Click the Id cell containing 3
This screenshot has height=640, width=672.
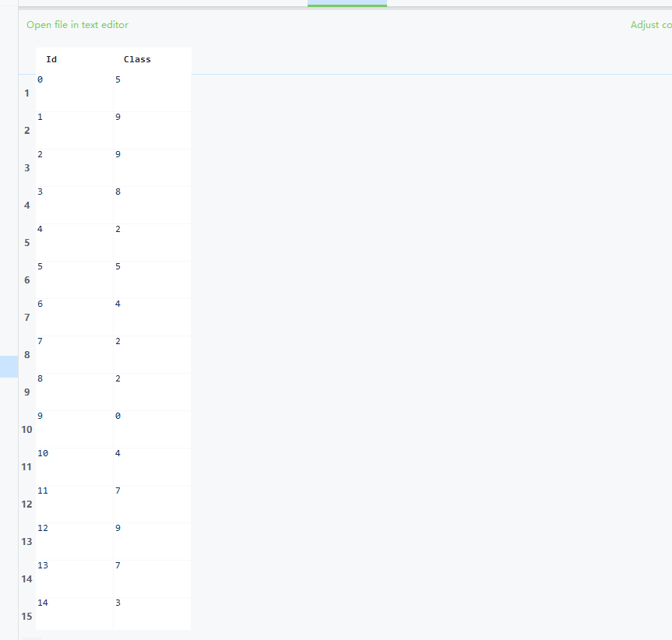tap(74, 206)
